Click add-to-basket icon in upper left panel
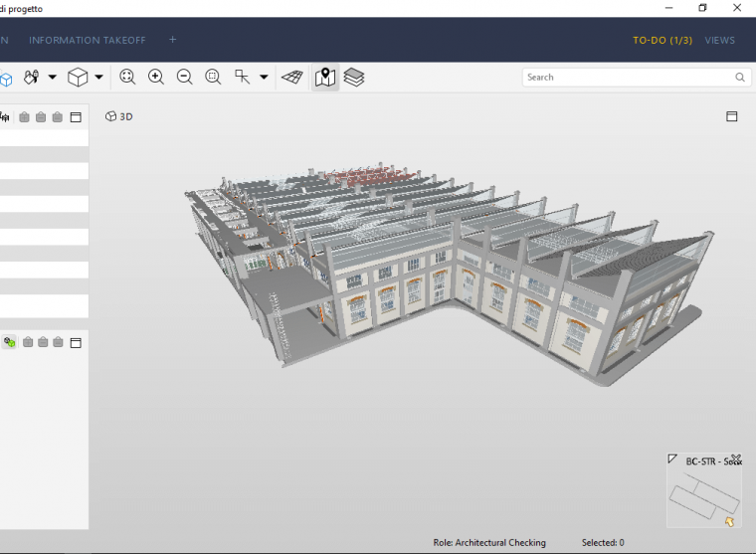The height and width of the screenshot is (554, 756). tap(25, 117)
